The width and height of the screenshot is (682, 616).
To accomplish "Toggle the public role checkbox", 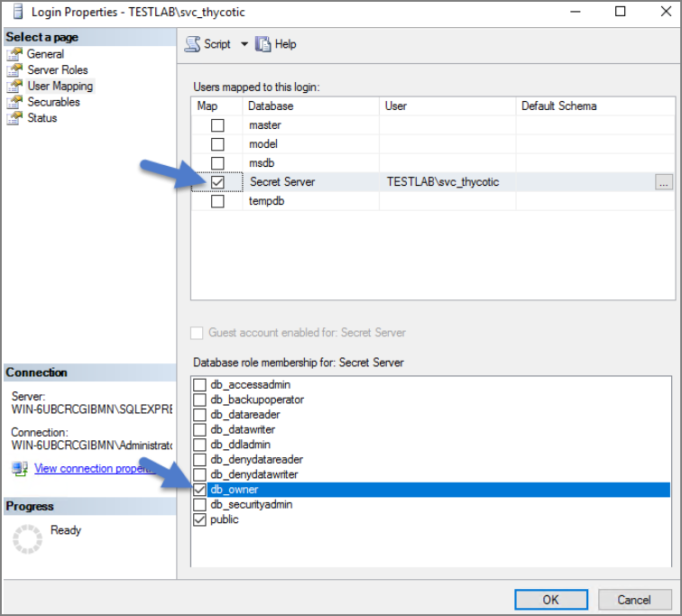I will 199,519.
